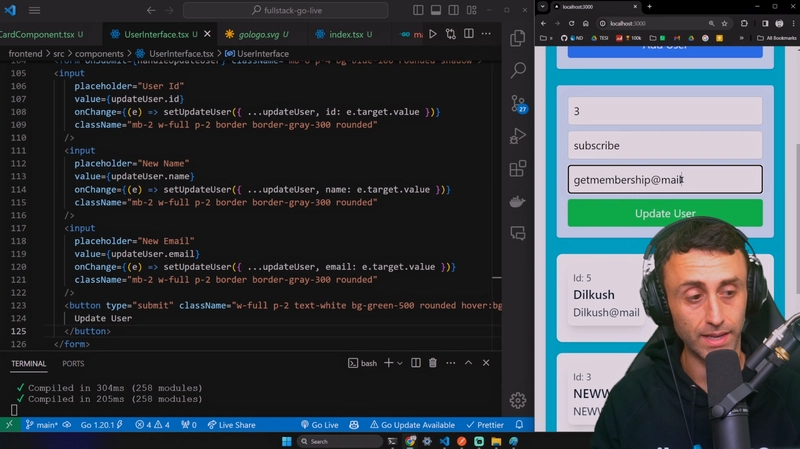Click the Open Changes compare icon in the editor toolbar
The image size is (800, 449).
(x=451, y=34)
